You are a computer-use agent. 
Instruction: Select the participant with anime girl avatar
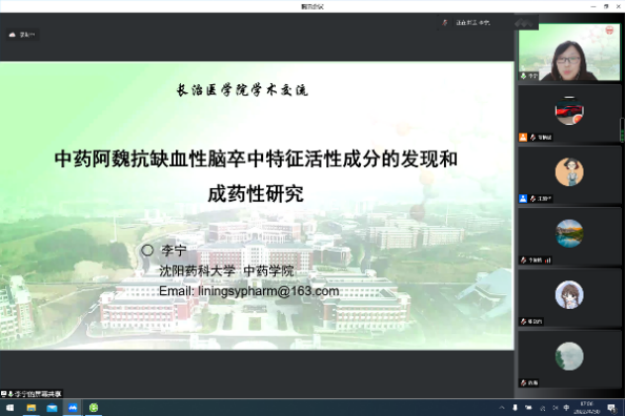pos(569,294)
